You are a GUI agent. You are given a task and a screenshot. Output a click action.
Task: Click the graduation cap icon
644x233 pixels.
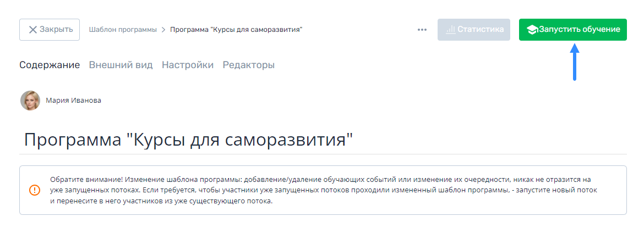click(533, 30)
